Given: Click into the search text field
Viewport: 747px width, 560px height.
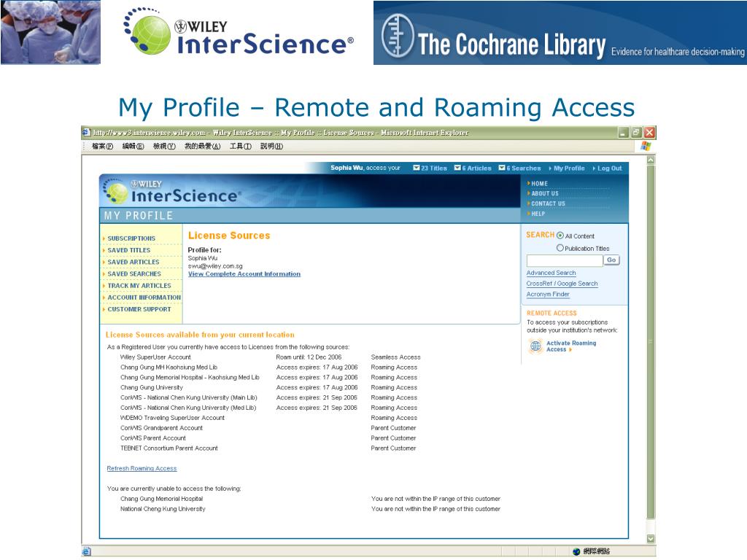Looking at the screenshot, I should coord(565,260).
